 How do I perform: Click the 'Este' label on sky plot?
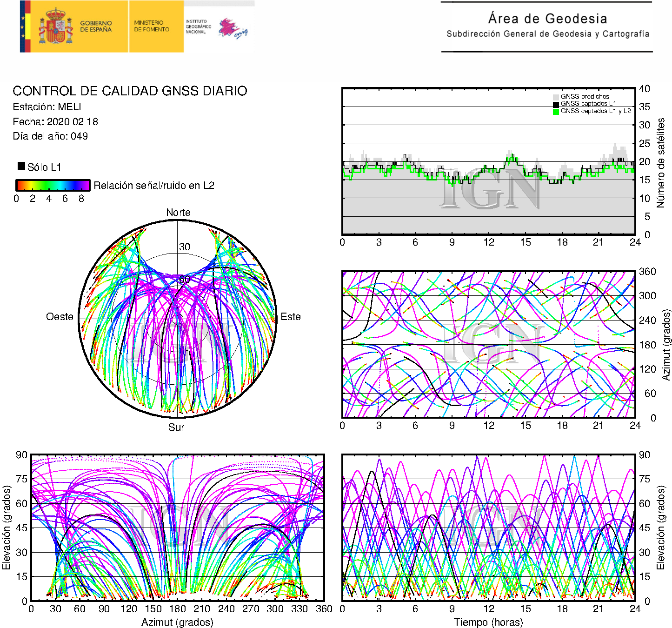click(x=291, y=317)
